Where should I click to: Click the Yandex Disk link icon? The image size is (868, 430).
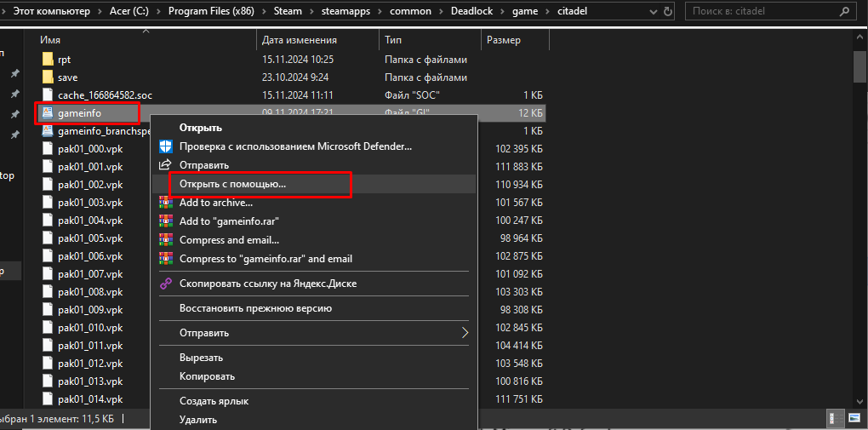(x=166, y=284)
